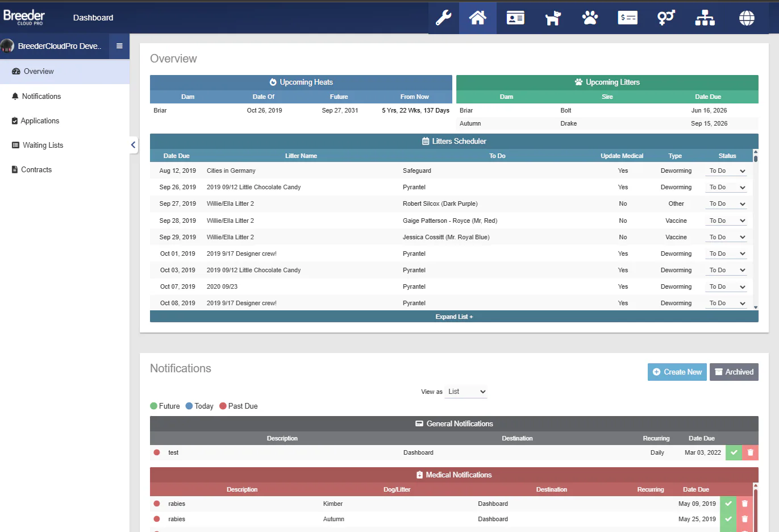This screenshot has width=779, height=532.
Task: Open the Archived notifications
Action: pyautogui.click(x=734, y=372)
